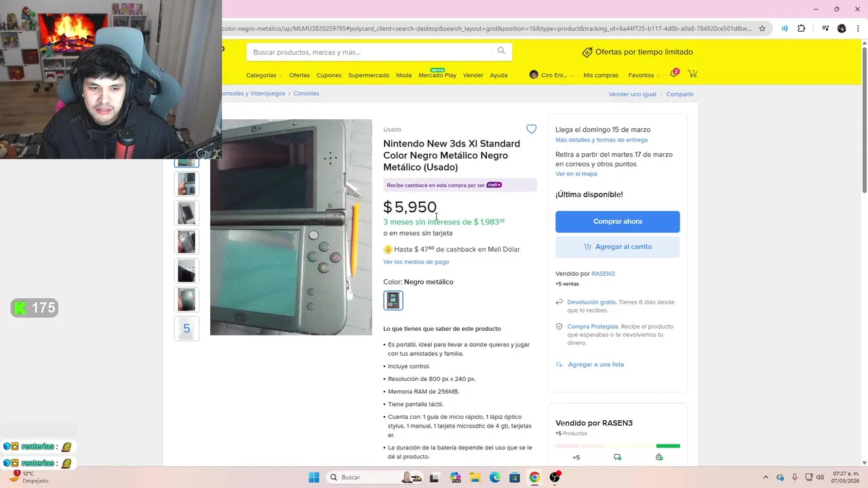Open Más detalles y formas de entrega
Viewport: 868px width, 488px height.
[x=601, y=140]
